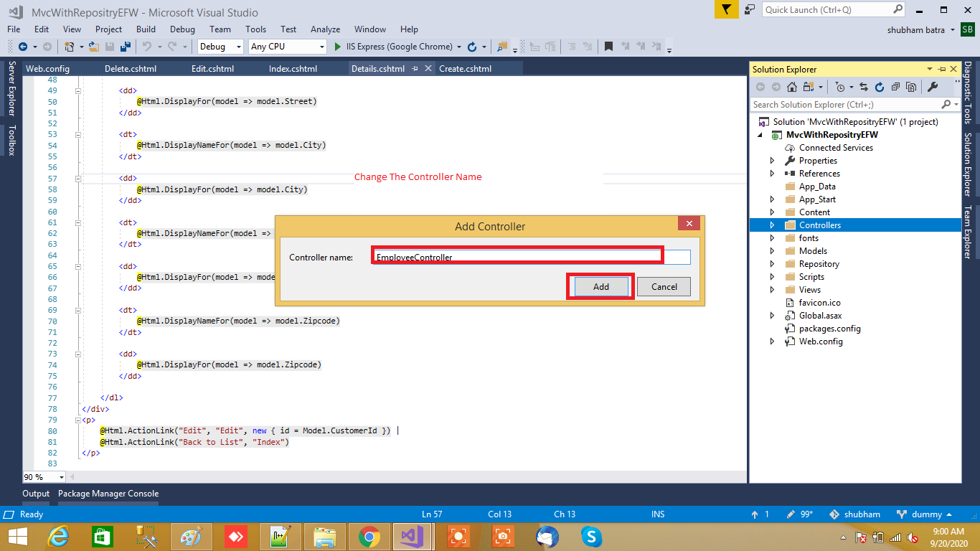Screen dimensions: 980x551
Task: Open Google Chrome from the taskbar
Action: (369, 536)
